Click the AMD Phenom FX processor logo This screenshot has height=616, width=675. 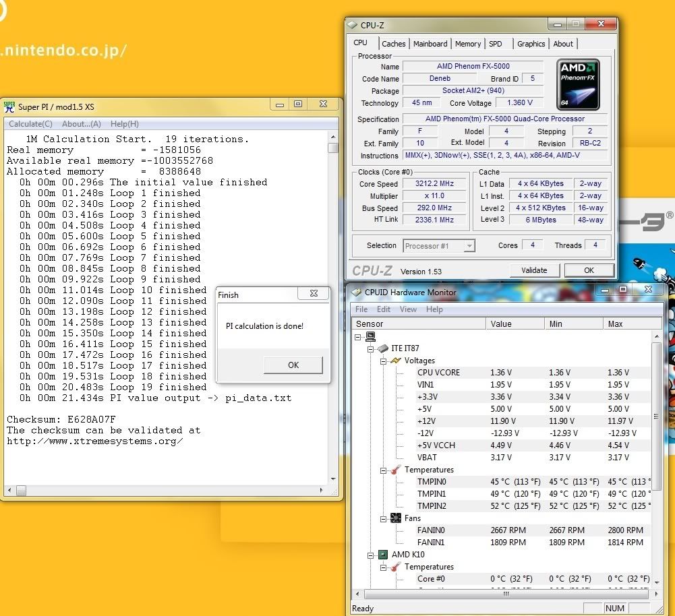(x=578, y=85)
